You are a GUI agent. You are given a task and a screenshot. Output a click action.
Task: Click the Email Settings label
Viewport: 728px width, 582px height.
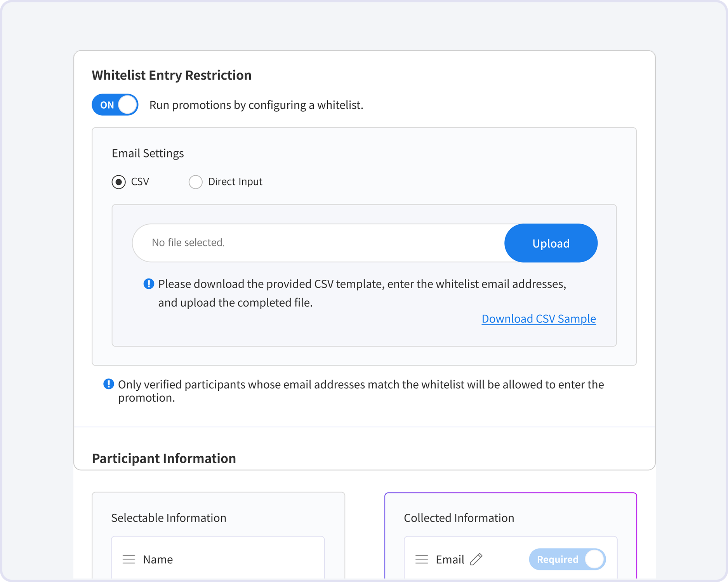pyautogui.click(x=148, y=153)
